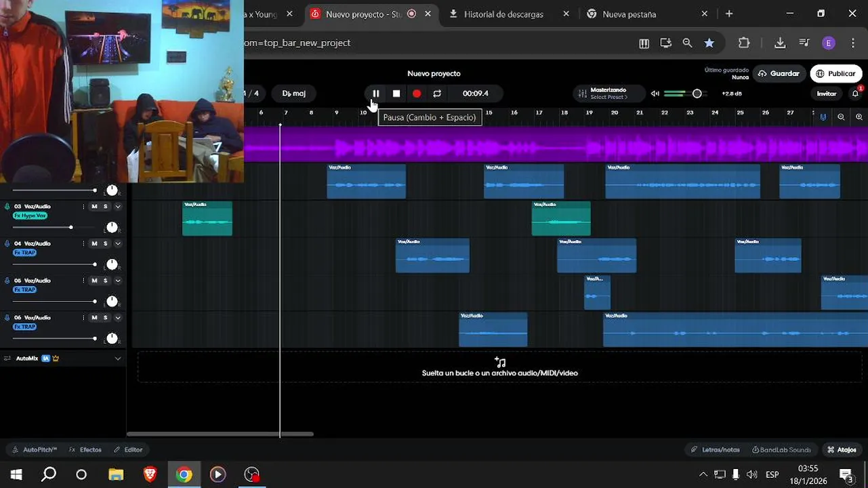Adjust the master volume slider knob
The width and height of the screenshot is (868, 488).
697,94
